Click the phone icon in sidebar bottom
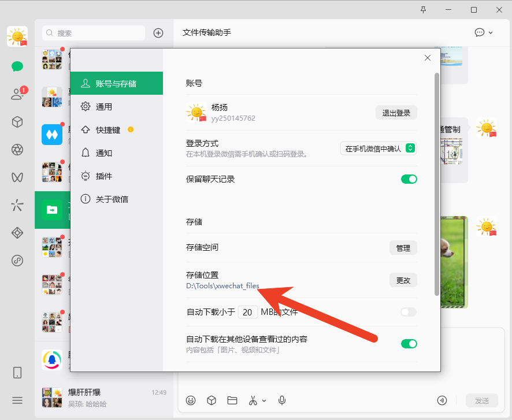 pyautogui.click(x=17, y=373)
